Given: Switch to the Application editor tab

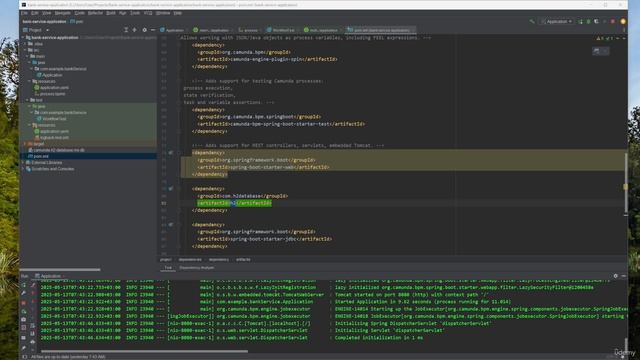Looking at the screenshot, I should tap(172, 30).
